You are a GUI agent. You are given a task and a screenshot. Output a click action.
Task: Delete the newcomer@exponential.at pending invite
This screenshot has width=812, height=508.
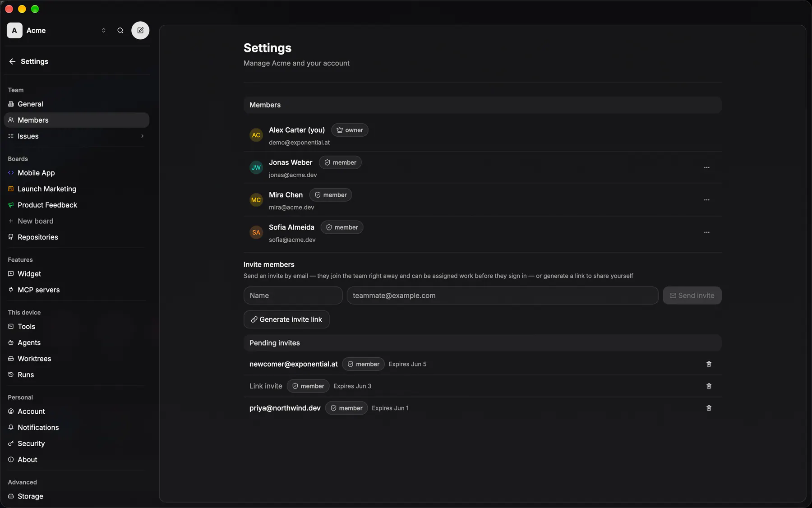(709, 364)
